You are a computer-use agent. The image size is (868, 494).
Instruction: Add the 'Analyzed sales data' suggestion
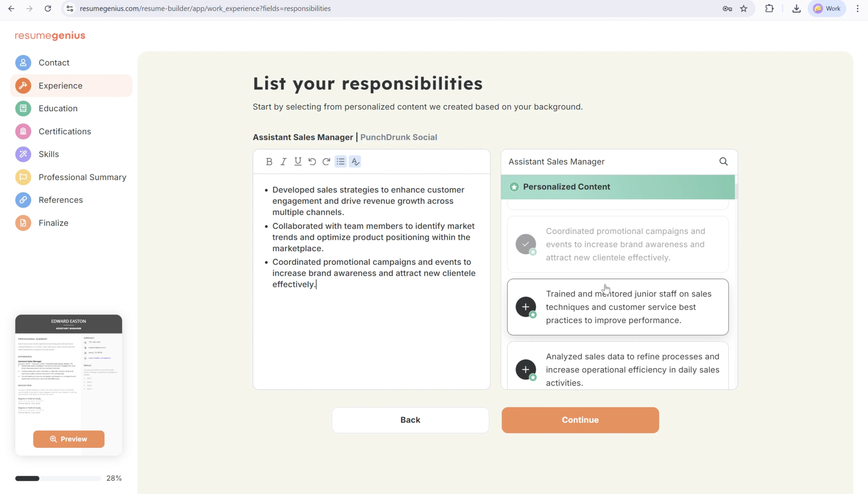click(525, 369)
